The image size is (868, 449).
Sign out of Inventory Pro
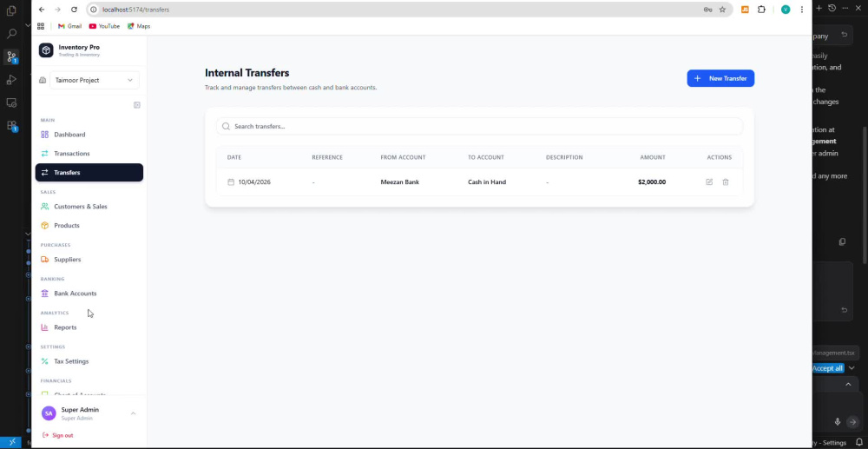pyautogui.click(x=57, y=435)
